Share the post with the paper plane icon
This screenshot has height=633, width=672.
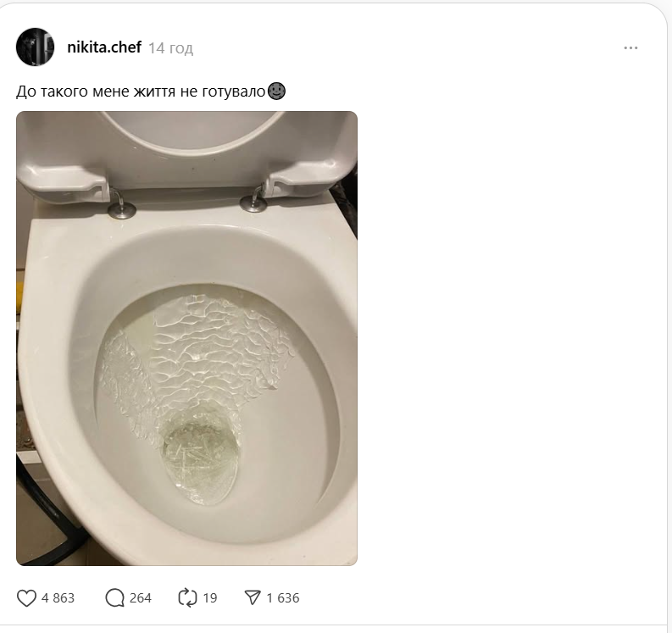[253, 597]
